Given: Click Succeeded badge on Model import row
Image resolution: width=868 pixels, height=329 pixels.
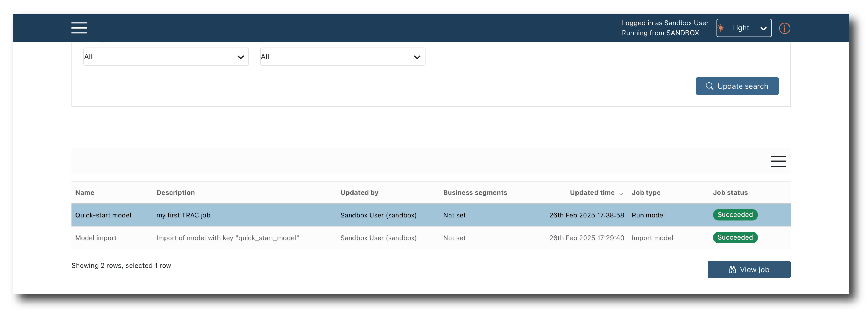Looking at the screenshot, I should pos(735,237).
